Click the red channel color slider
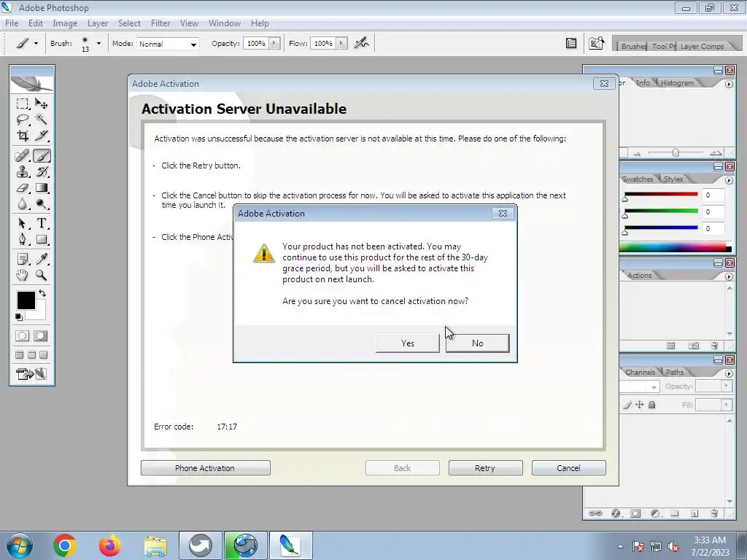747x560 pixels. pyautogui.click(x=661, y=194)
